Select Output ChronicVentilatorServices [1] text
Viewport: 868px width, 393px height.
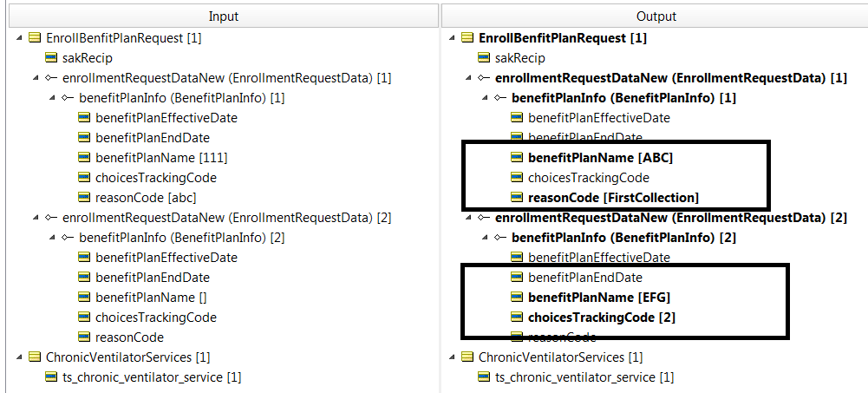561,357
